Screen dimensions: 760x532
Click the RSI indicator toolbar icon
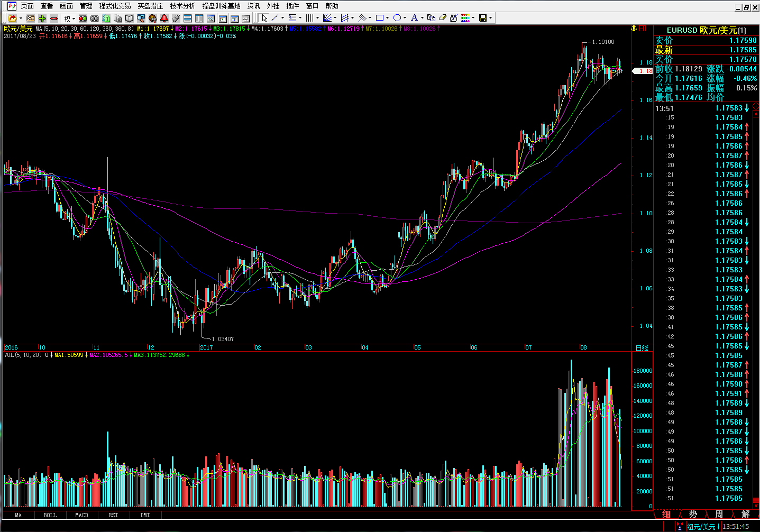coord(30,19)
